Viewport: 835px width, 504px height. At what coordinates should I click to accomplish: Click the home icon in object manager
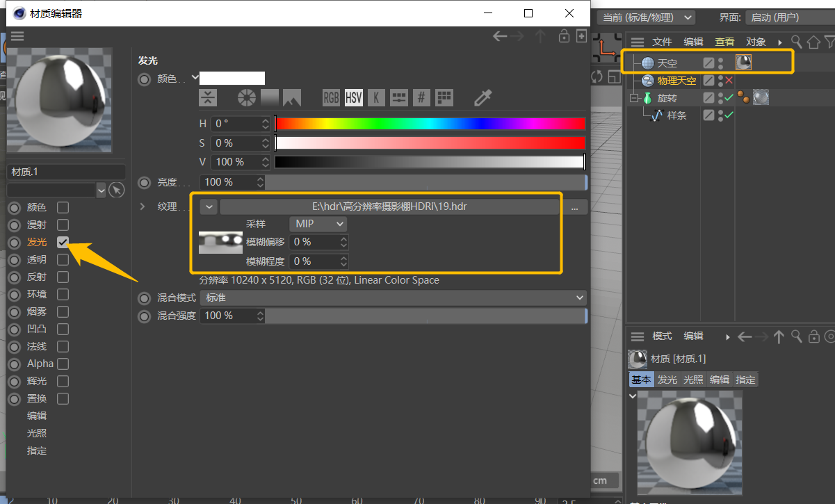point(813,42)
